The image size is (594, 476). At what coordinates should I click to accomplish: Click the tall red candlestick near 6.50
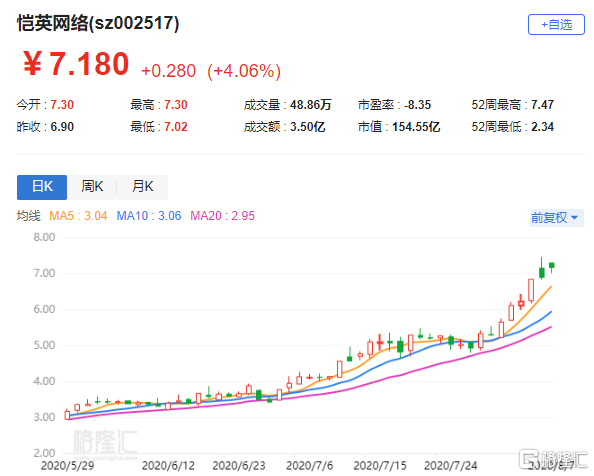pos(531,290)
